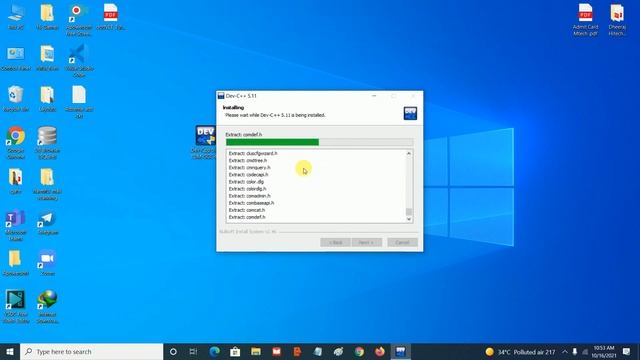640x360 pixels.
Task: Click the Cortana circle on the taskbar
Action: (173, 351)
